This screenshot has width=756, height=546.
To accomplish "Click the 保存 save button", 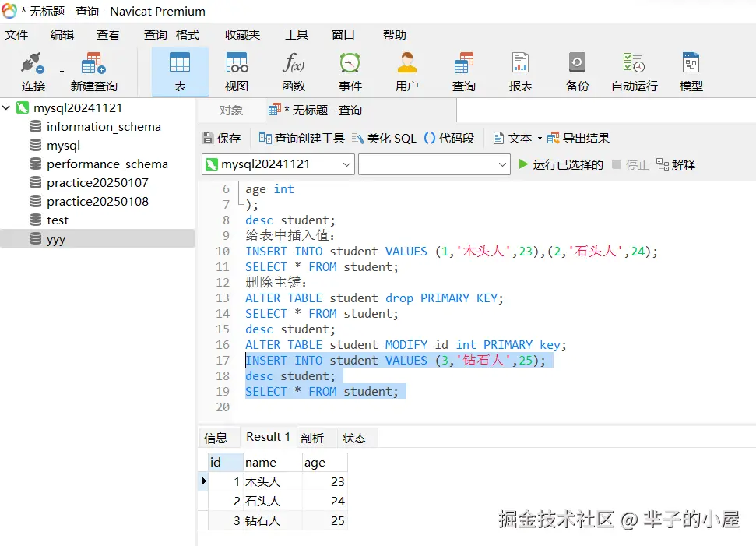I will [x=221, y=139].
